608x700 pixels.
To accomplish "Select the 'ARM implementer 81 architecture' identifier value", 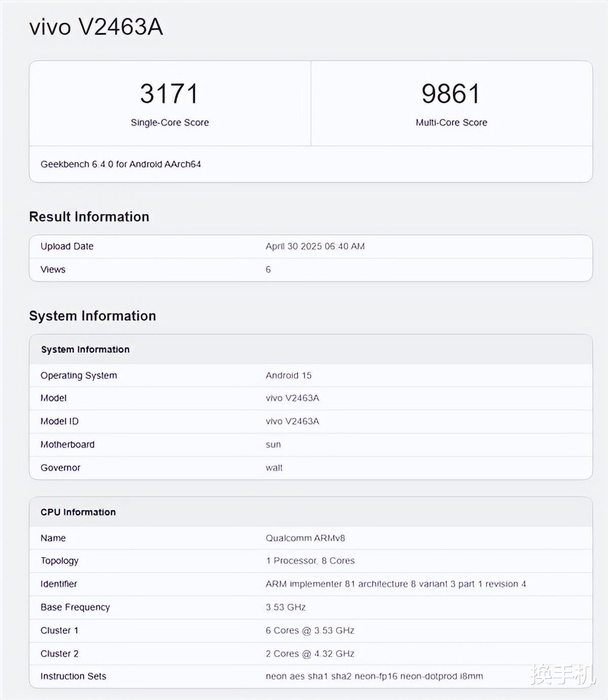I will coord(396,584).
